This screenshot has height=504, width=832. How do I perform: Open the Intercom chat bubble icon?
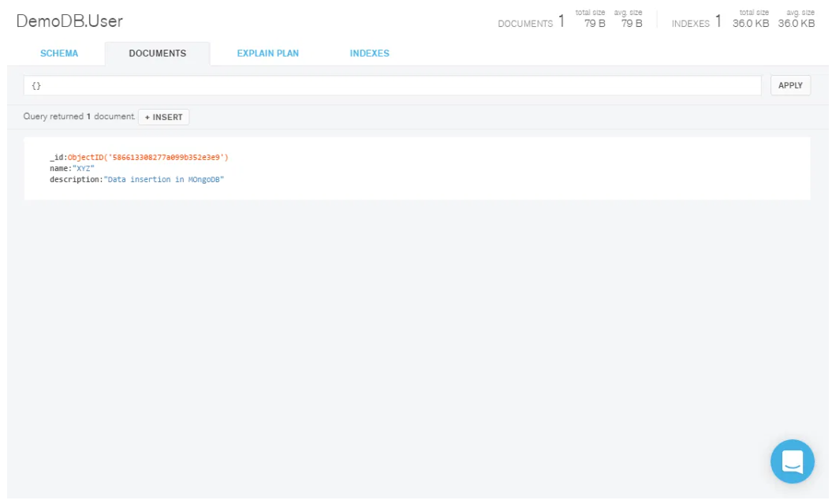792,461
